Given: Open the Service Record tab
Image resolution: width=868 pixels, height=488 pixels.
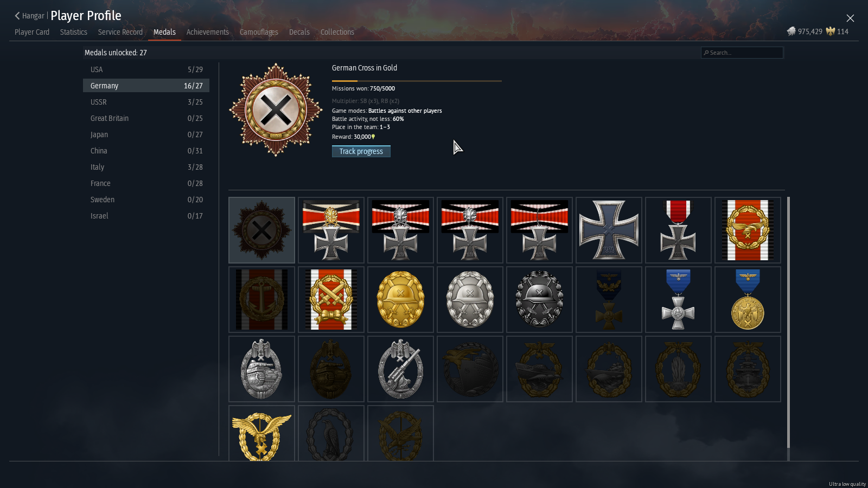Looking at the screenshot, I should click(x=120, y=32).
